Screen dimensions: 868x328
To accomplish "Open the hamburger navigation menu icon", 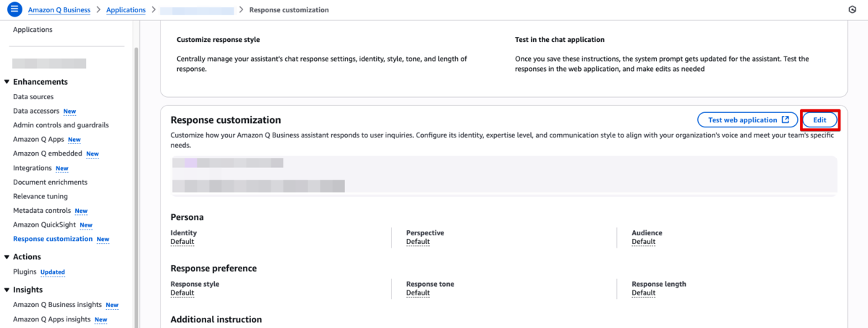I will tap(14, 10).
